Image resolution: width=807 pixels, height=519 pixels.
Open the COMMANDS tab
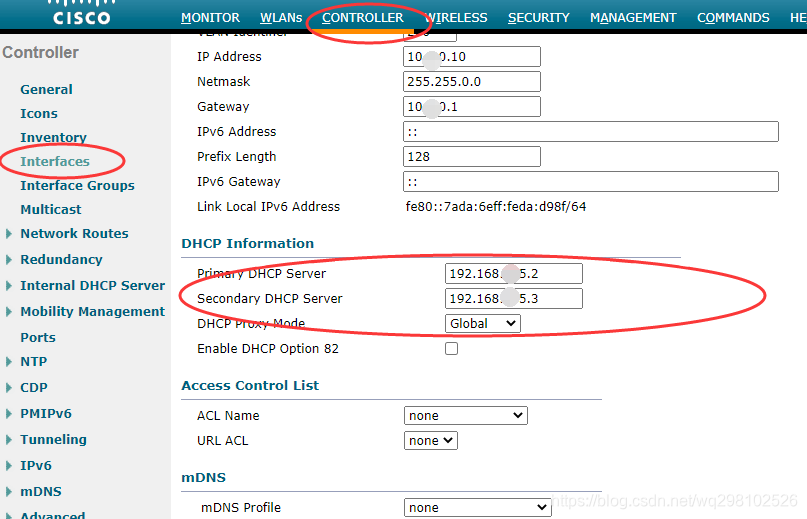point(733,18)
